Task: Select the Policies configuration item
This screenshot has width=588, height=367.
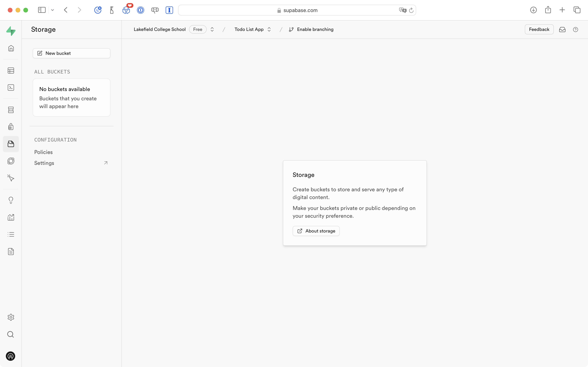Action: pyautogui.click(x=43, y=152)
